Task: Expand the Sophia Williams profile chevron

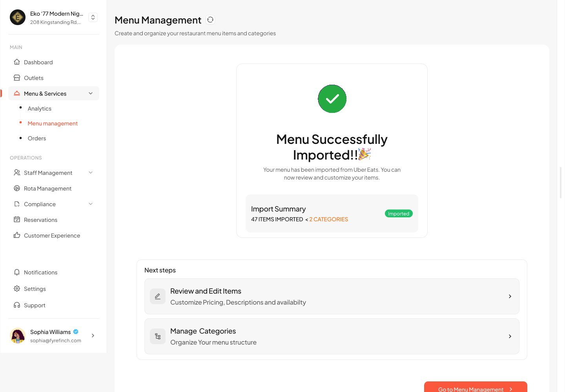Action: 93,336
